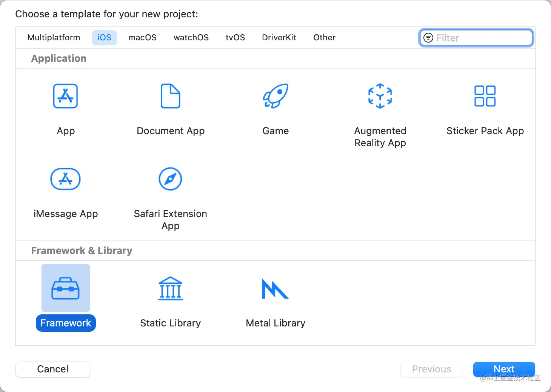Choose the Sticker Pack App grid icon
The image size is (551, 392).
(x=485, y=96)
